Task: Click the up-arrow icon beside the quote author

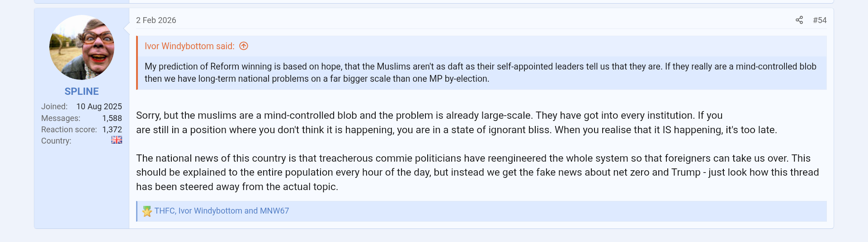Action: 244,46
